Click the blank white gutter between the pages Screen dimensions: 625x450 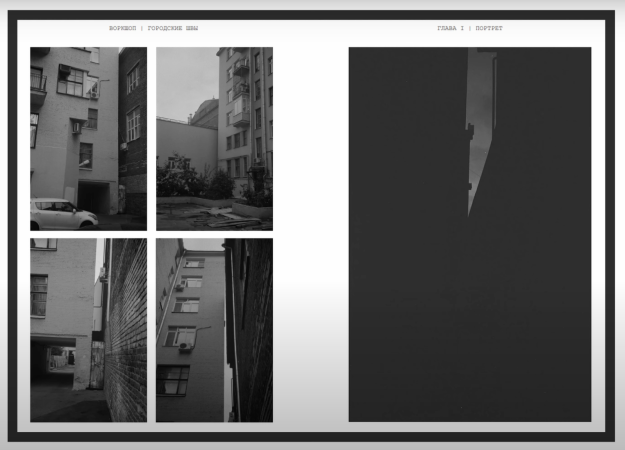(310, 234)
